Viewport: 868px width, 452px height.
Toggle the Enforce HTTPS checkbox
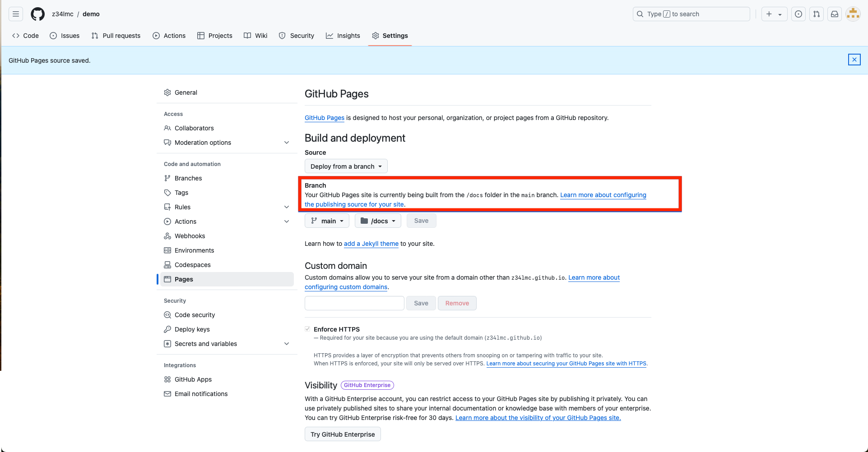pos(307,329)
